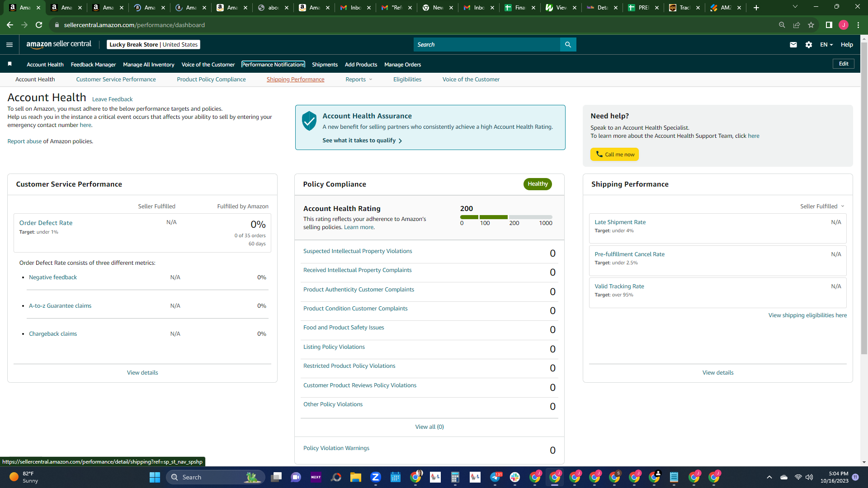
Task: Click the Report abuse link
Action: pos(24,141)
